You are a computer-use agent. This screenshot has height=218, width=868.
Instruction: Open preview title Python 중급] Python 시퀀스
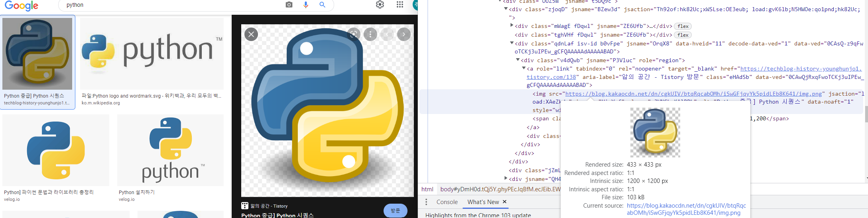(278, 215)
